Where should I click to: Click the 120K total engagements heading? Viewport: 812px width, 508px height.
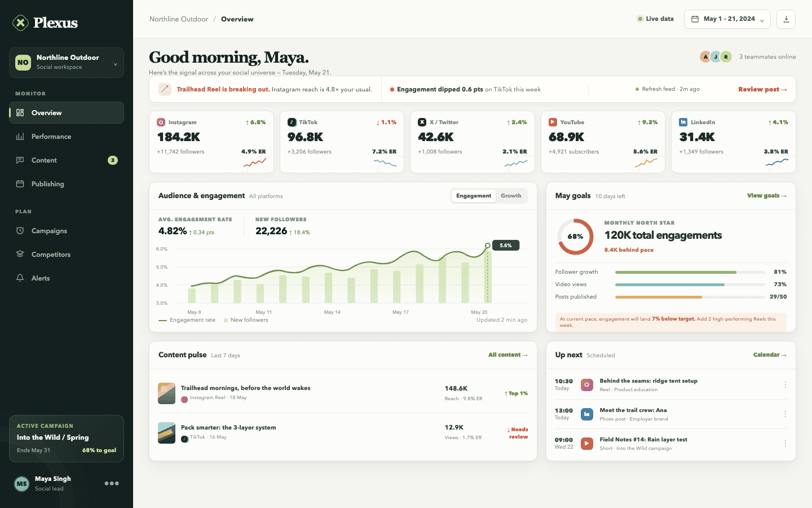coord(663,235)
